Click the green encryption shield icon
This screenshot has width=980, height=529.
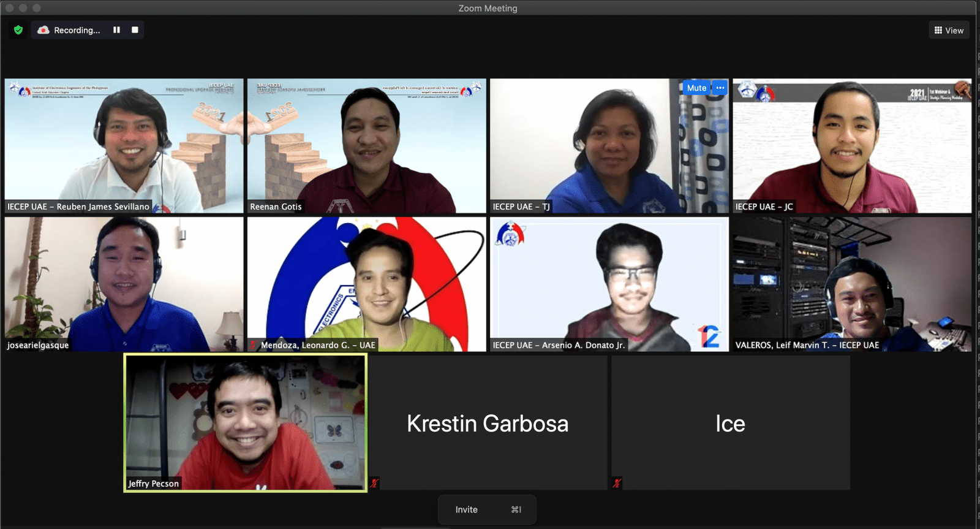click(18, 30)
